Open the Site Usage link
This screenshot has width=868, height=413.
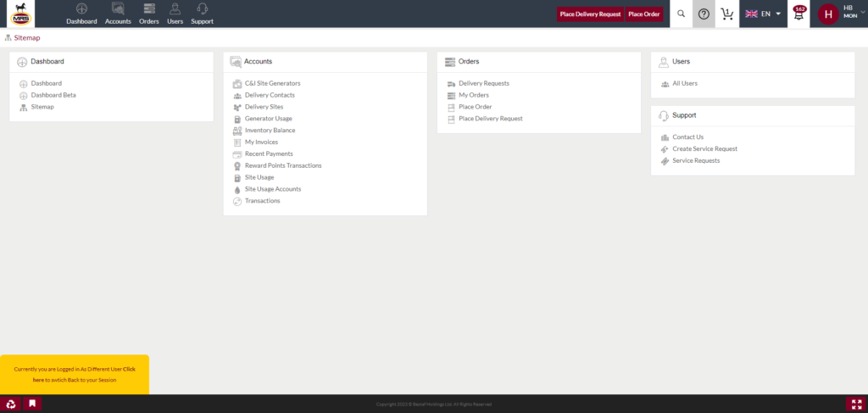tap(259, 177)
